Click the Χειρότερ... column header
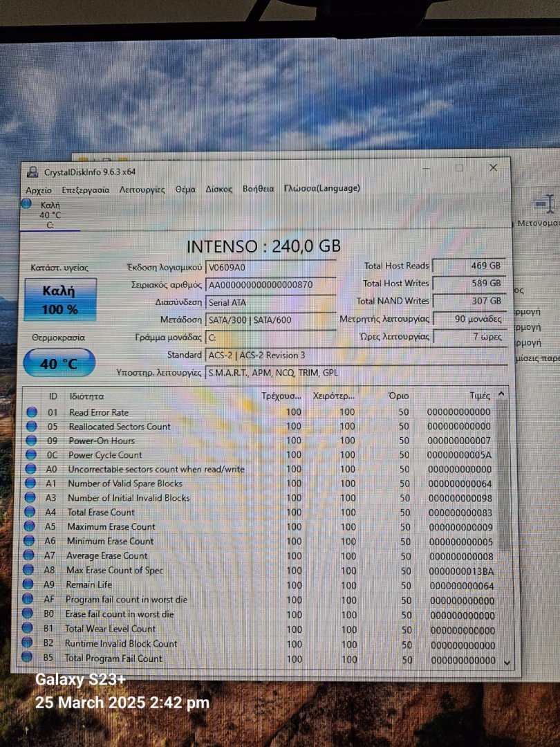 pyautogui.click(x=333, y=396)
